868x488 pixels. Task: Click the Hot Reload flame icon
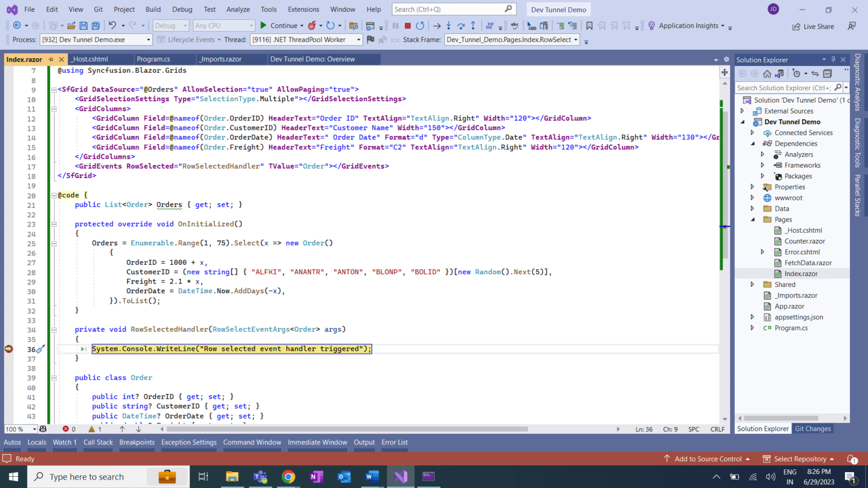(x=312, y=25)
